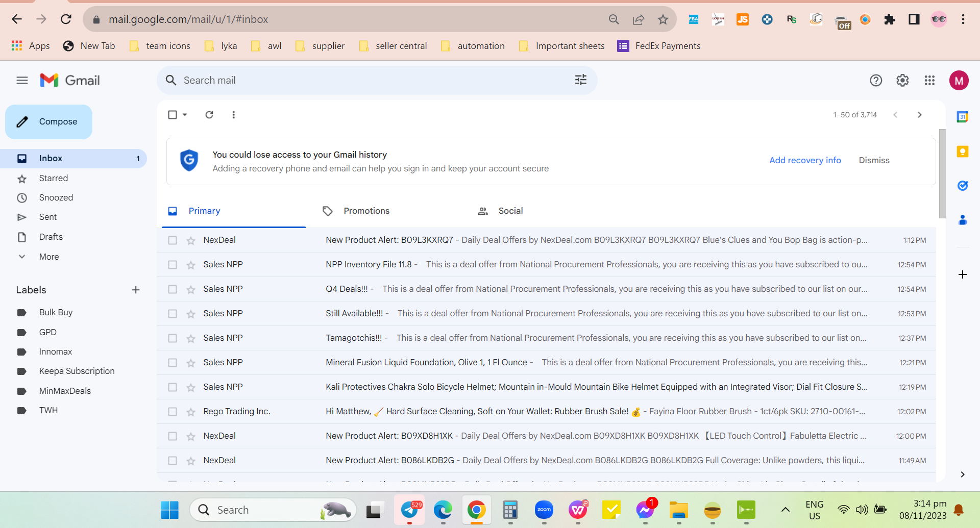980x528 pixels.
Task: Collapse the side panel arrow
Action: (x=963, y=474)
